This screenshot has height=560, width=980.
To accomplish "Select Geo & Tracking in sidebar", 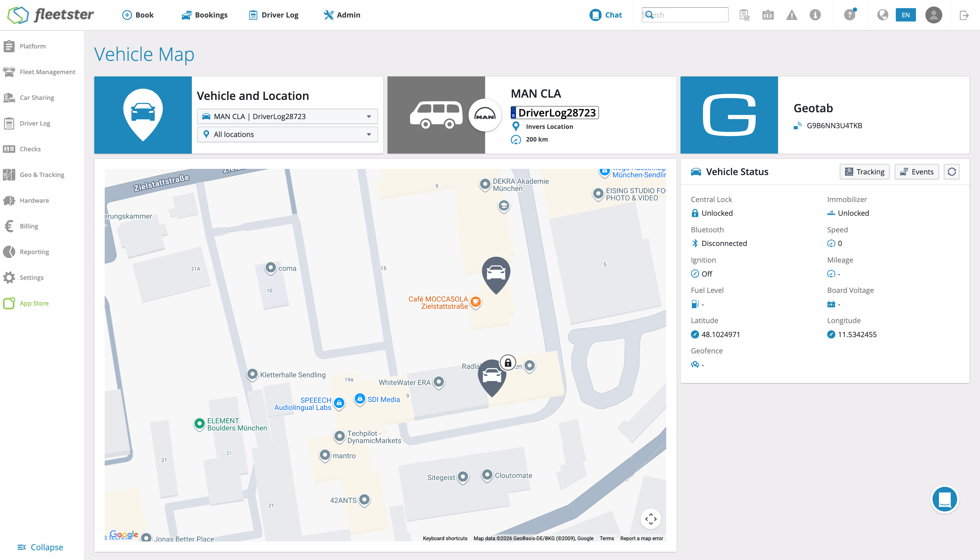I will [34, 175].
